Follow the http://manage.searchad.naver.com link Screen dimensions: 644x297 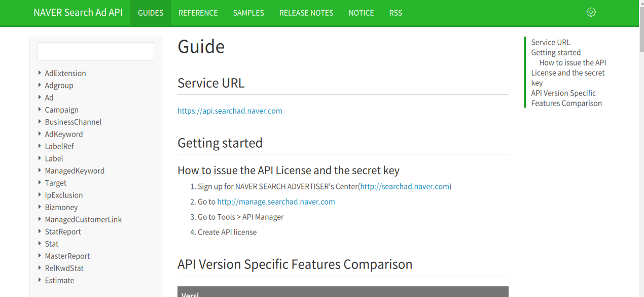[276, 202]
